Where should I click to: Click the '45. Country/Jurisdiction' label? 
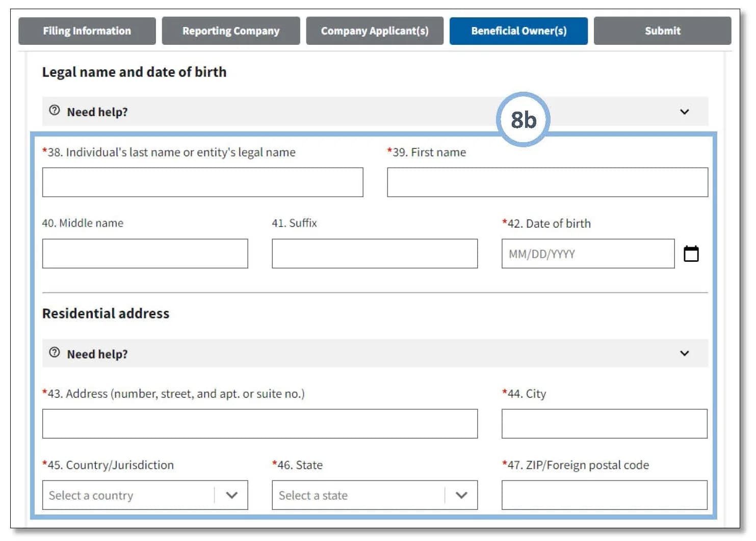tap(108, 465)
